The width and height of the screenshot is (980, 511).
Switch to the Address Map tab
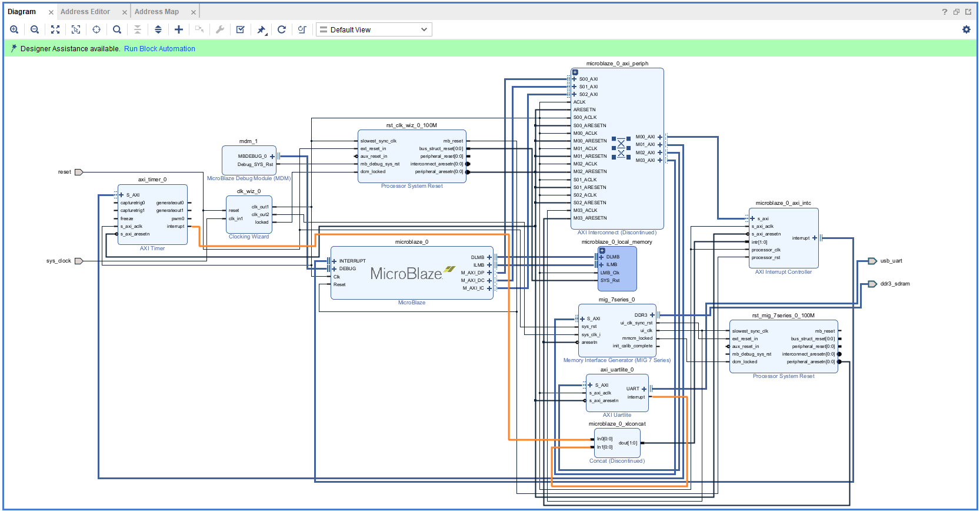[156, 12]
